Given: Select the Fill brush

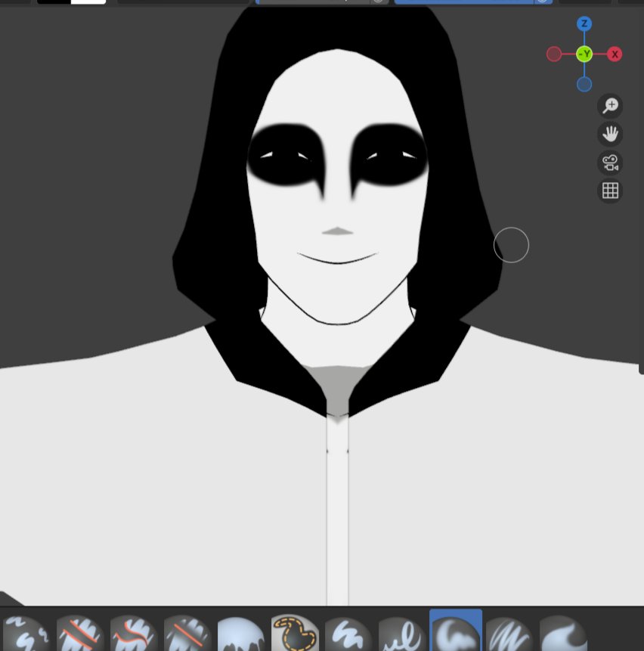Looking at the screenshot, I should [x=240, y=632].
